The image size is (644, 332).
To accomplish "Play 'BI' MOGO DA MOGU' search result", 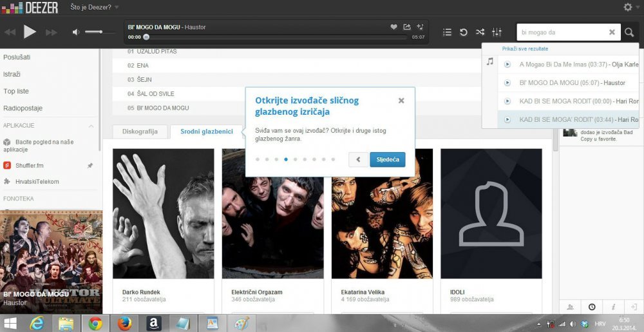I will [507, 83].
